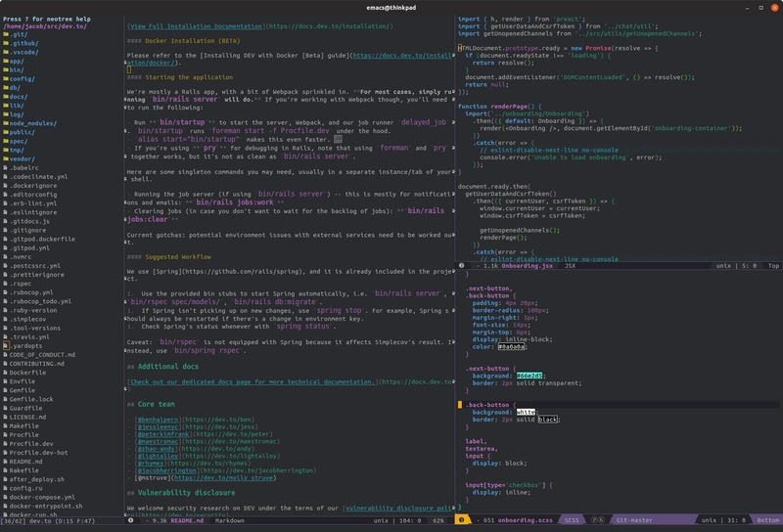Click the folder icon beside .git/
Viewport: 783px width, 532px height.
point(6,34)
